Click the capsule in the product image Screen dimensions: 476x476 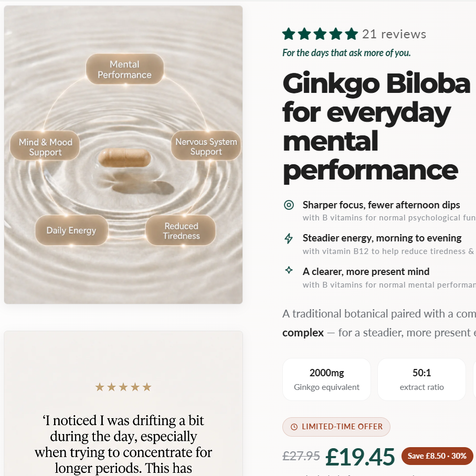point(124,157)
